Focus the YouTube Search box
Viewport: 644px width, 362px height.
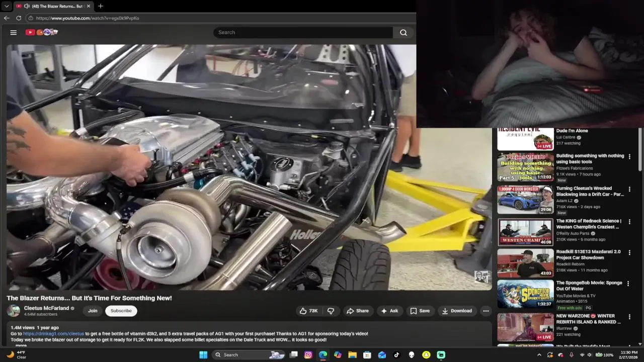(303, 32)
